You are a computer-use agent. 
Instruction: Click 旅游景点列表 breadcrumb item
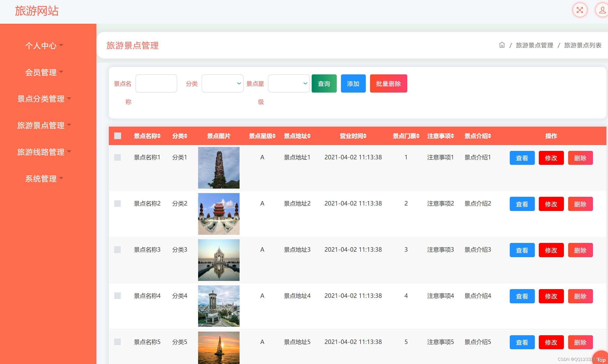click(x=583, y=45)
